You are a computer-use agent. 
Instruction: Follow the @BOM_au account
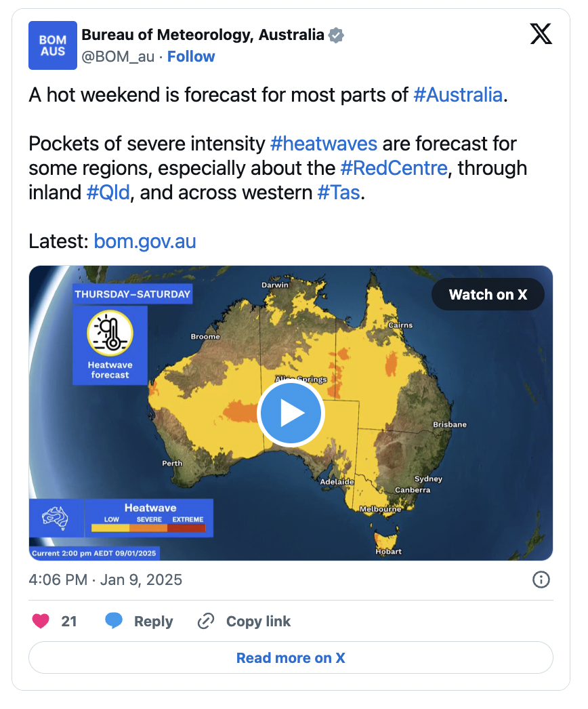point(191,56)
